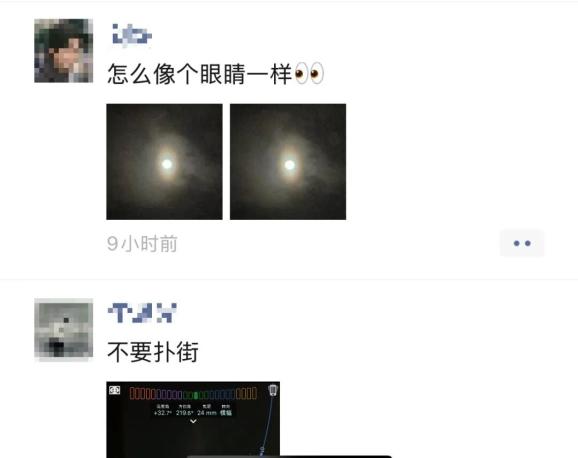Open the first poster's profile avatar
This screenshot has height=458, width=578.
pos(63,51)
